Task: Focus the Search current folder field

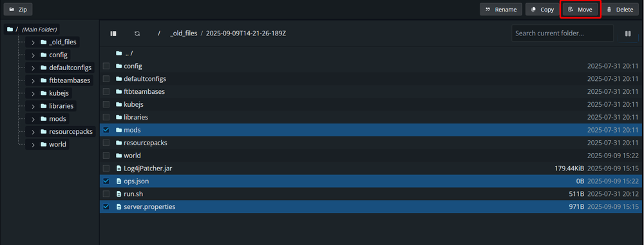Action: (x=562, y=33)
